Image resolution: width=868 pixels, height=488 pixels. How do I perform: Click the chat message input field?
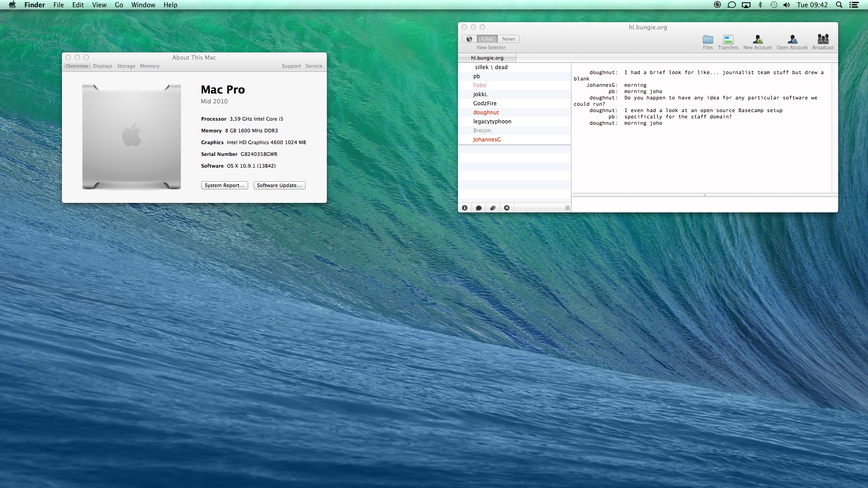pyautogui.click(x=704, y=205)
